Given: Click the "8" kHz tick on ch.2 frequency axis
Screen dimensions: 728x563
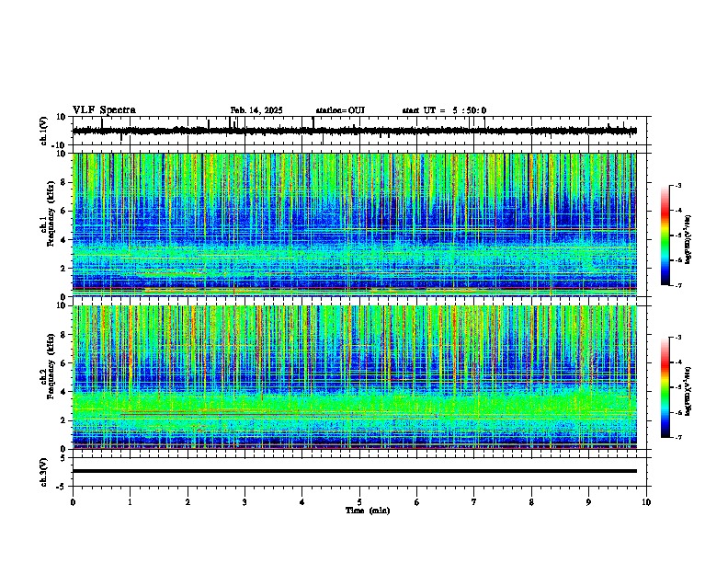Looking at the screenshot, I should click(64, 335).
